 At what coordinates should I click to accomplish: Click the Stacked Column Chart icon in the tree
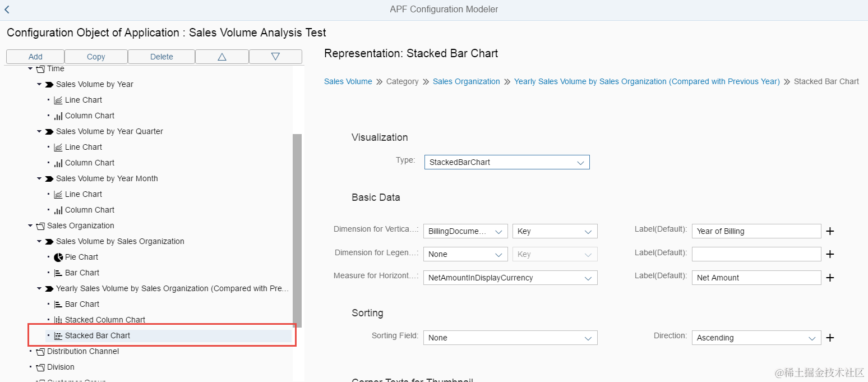point(58,320)
